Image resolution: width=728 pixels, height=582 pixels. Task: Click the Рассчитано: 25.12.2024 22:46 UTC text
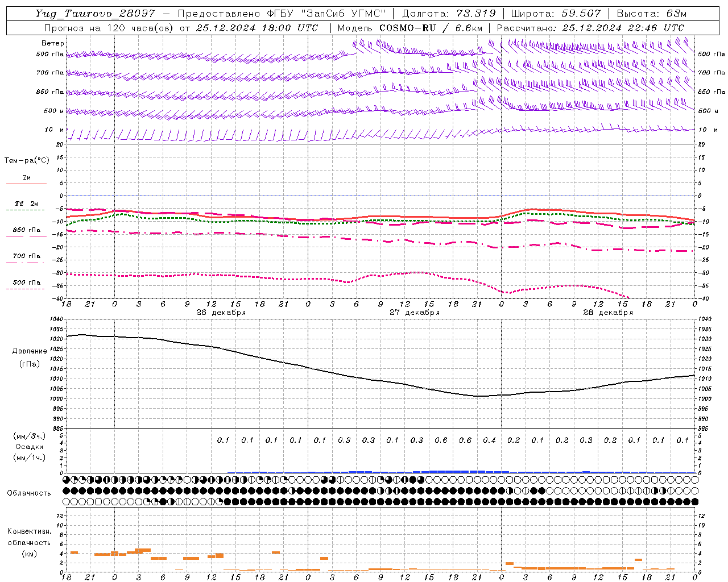590,28
